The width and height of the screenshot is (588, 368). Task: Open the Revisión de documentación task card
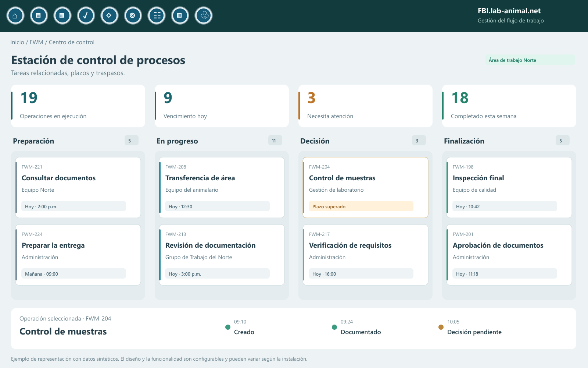(x=222, y=255)
